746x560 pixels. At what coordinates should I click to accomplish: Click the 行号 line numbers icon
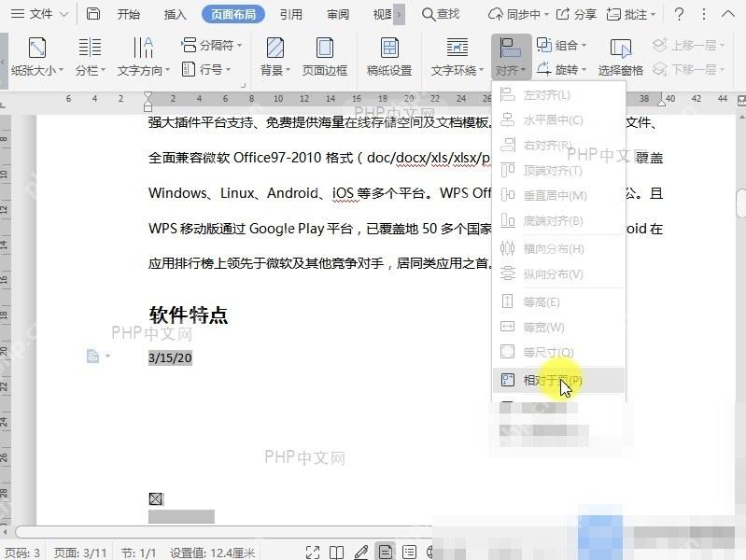[x=189, y=69]
